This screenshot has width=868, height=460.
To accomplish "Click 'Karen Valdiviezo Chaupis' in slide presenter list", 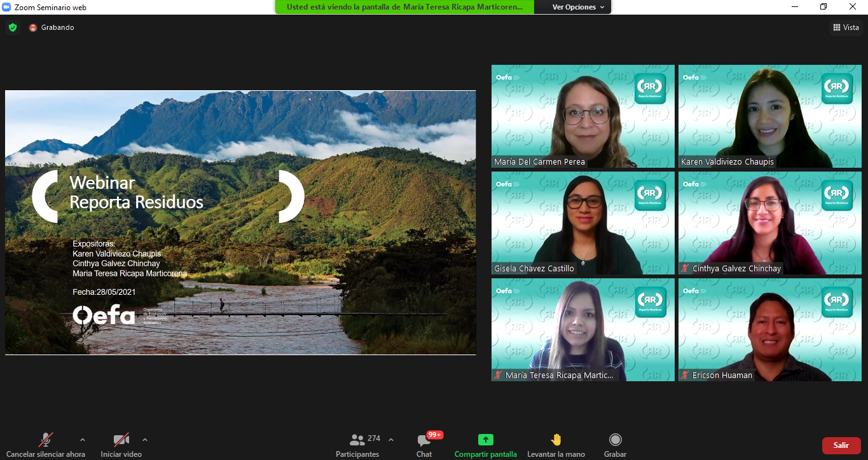I will (117, 254).
